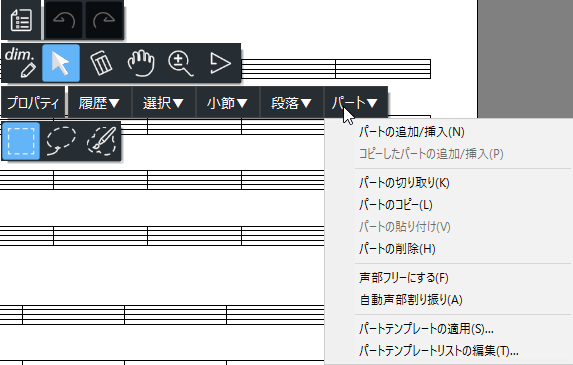Image resolution: width=573 pixels, height=365 pixels.
Task: Choose lasso selection mode
Action: 61,141
